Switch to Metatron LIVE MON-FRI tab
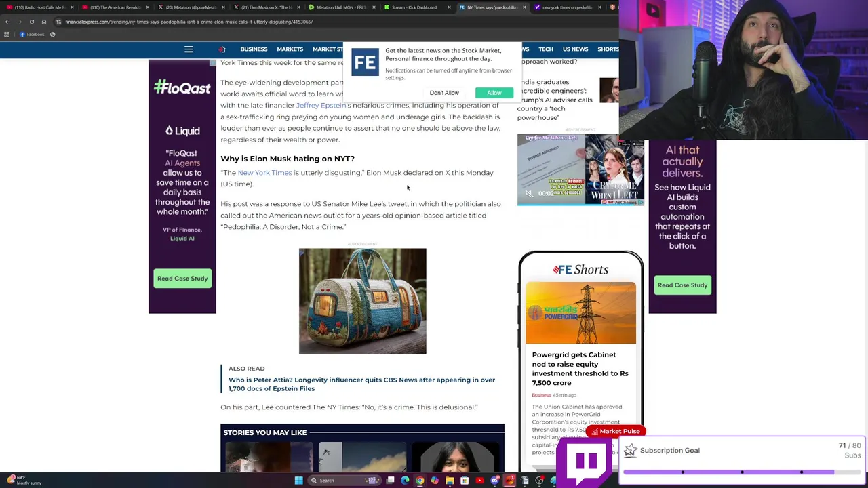The width and height of the screenshot is (868, 488). [341, 7]
